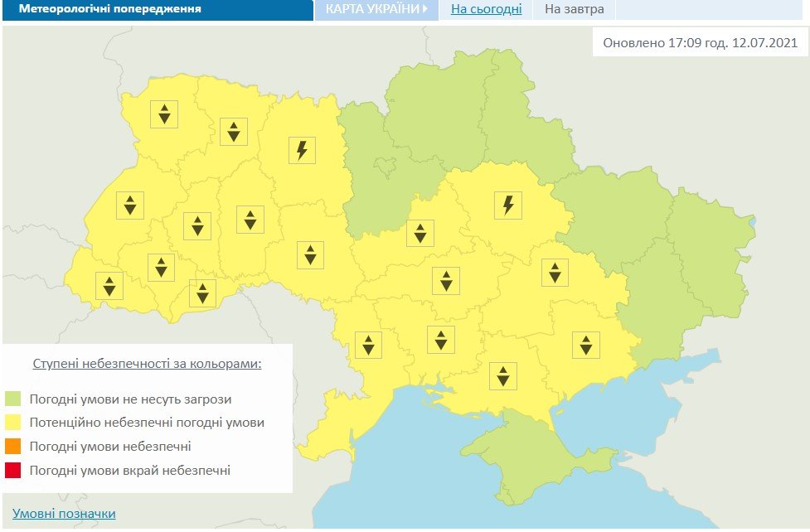Select the warning icon in Volyn region
The image size is (810, 532).
[x=164, y=114]
